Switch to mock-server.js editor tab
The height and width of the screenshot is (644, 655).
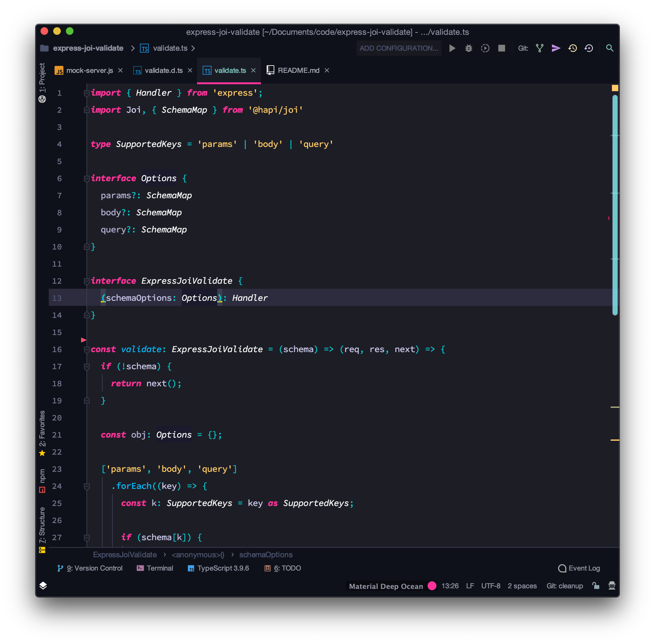(89, 70)
